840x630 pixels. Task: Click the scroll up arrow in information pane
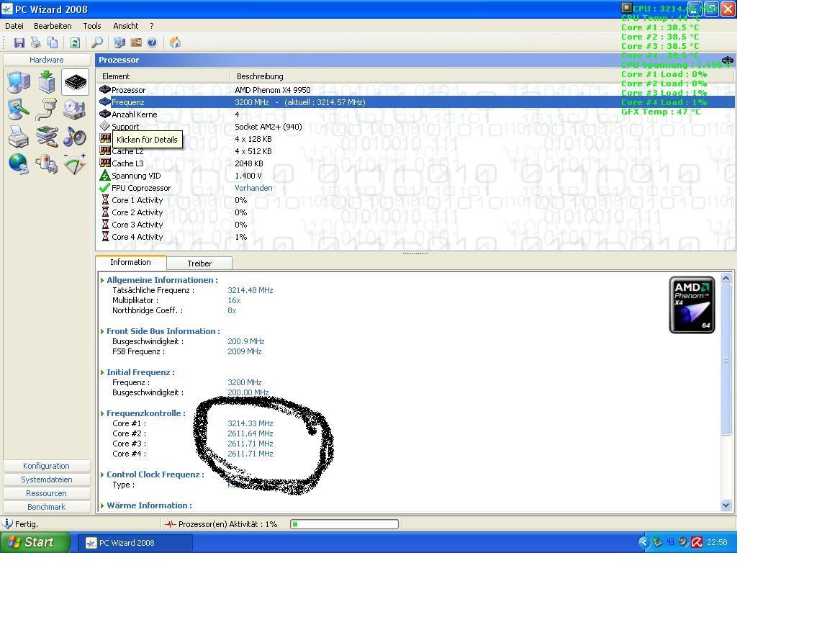[x=726, y=278]
